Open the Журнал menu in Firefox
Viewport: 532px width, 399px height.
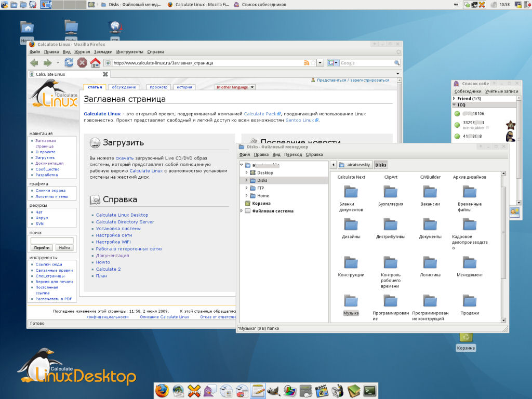(82, 52)
